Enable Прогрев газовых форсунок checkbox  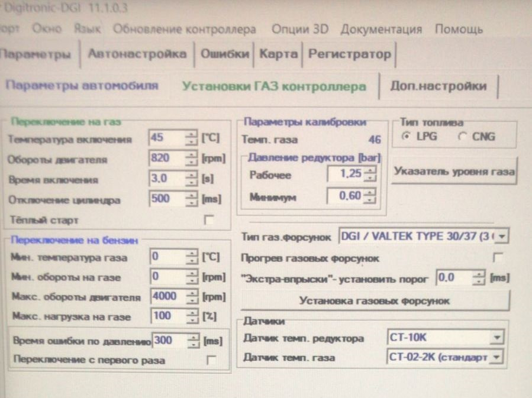497,258
